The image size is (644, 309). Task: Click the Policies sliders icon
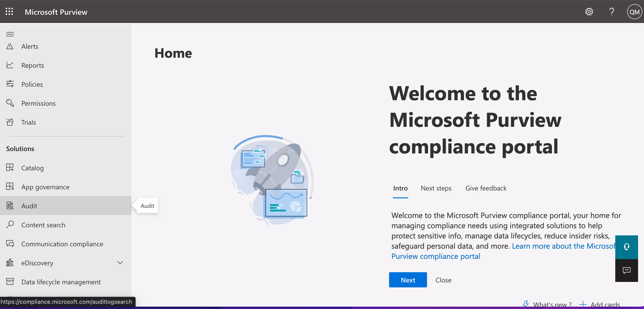click(10, 84)
